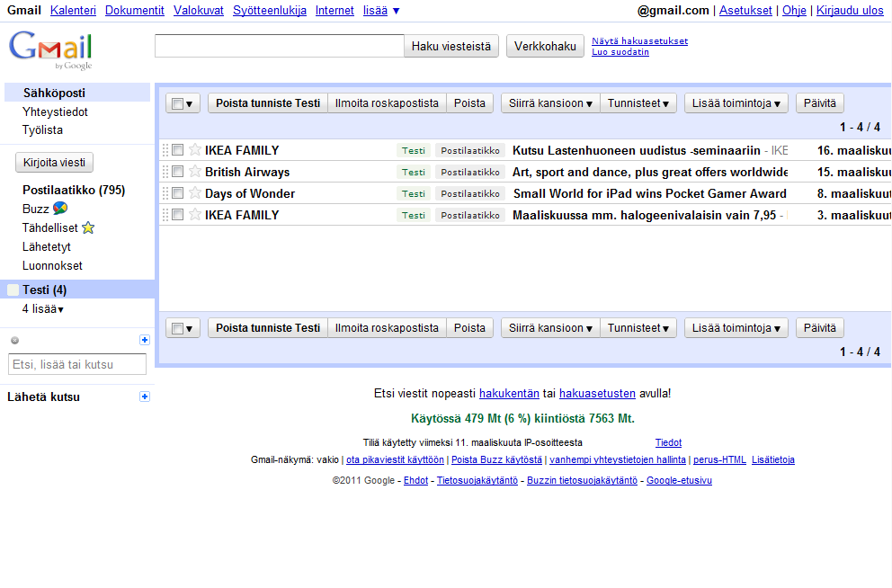Open Valokuvat from the top navigation

(x=199, y=10)
